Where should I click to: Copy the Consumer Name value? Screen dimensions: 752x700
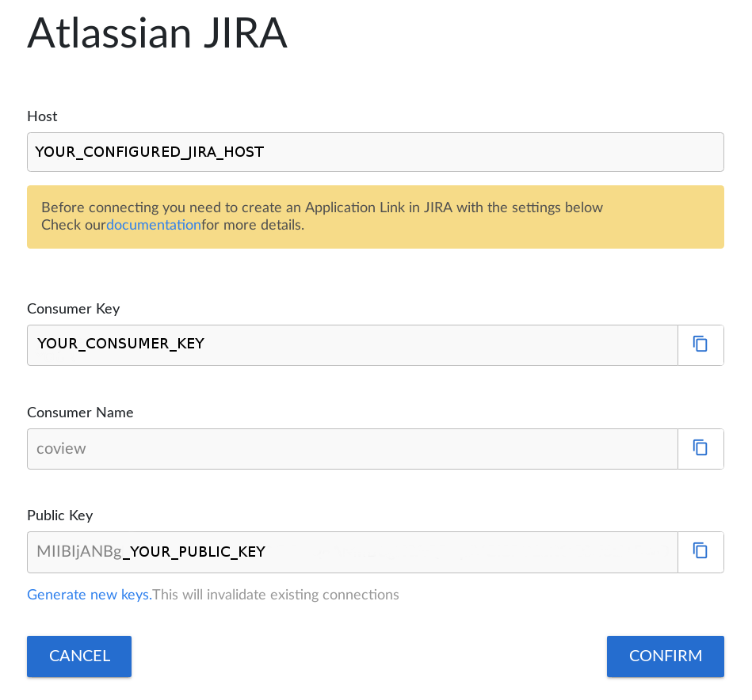pyautogui.click(x=700, y=448)
